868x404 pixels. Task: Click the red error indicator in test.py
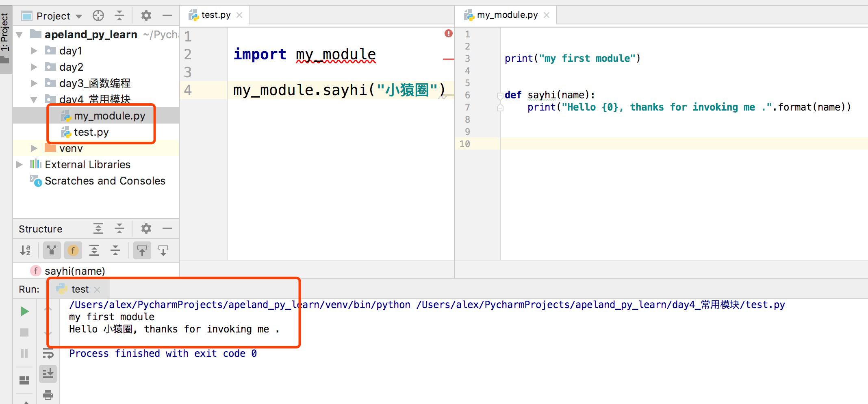448,33
